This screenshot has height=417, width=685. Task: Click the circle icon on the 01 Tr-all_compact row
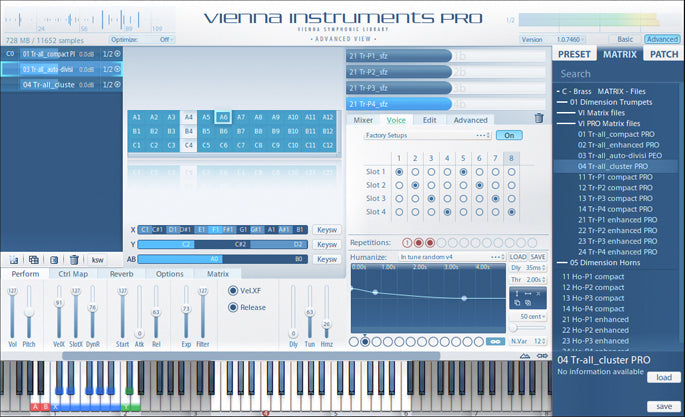(117, 54)
